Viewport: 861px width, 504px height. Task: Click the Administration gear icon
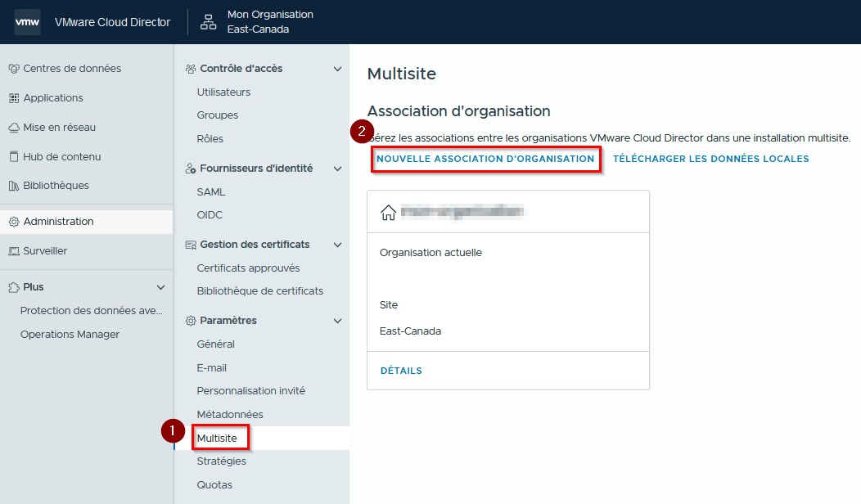[x=14, y=222]
